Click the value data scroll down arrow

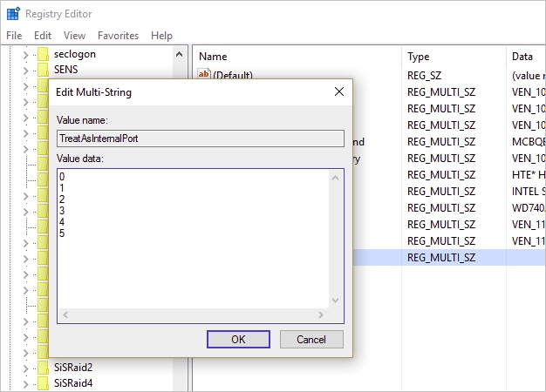[x=335, y=301]
